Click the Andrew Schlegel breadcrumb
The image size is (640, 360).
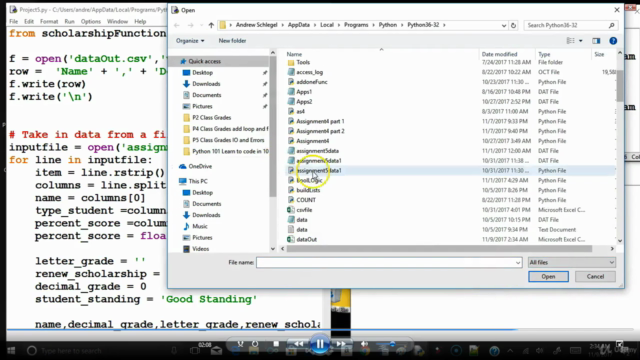click(x=256, y=25)
